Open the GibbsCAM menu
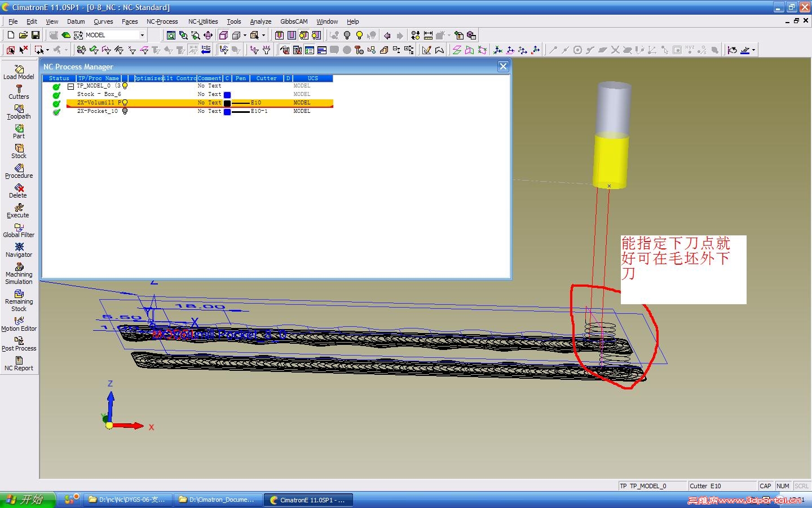The width and height of the screenshot is (812, 508). pyautogui.click(x=294, y=21)
